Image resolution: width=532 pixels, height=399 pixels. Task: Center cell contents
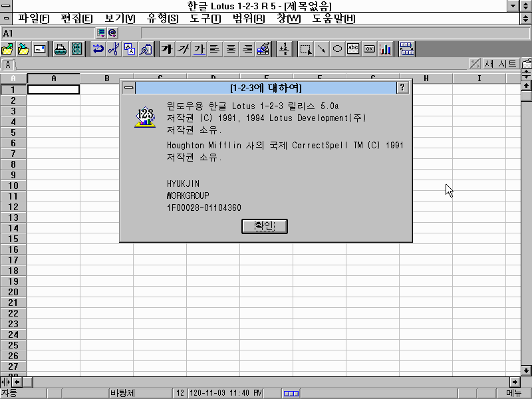(231, 49)
